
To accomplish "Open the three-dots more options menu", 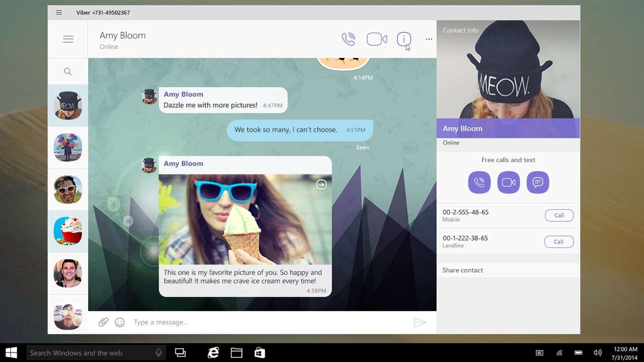I will click(429, 39).
